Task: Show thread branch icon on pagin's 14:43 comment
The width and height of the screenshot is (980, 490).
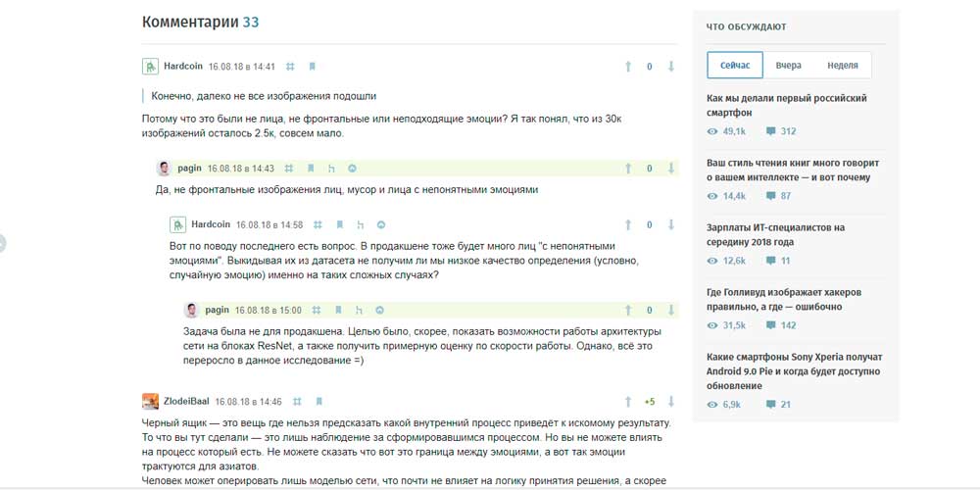Action: pos(332,169)
